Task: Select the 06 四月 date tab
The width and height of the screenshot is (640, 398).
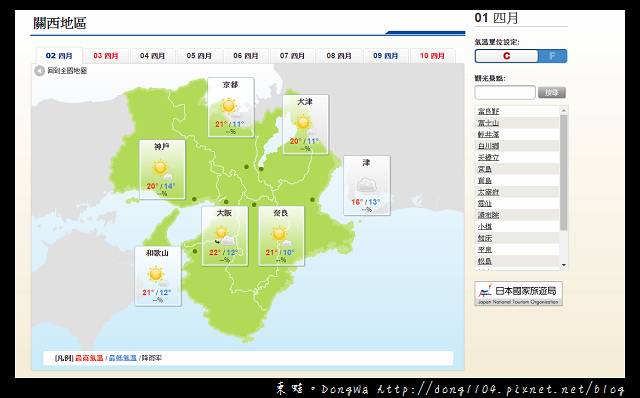Action: tap(246, 56)
